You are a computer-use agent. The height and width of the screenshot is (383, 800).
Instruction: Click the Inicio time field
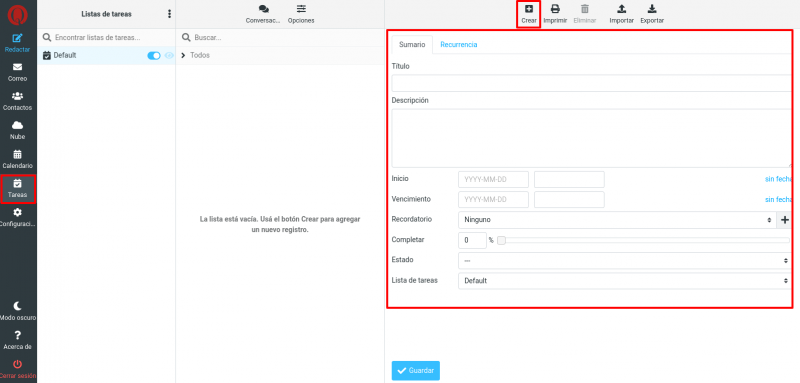(569, 180)
